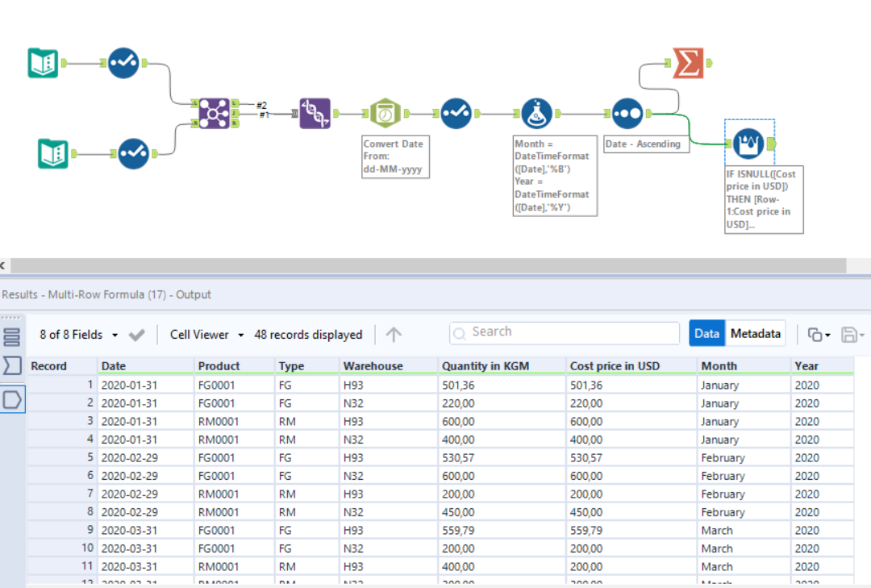Select the Multi-Row Formula crown tool
Screen dimensions: 871x588
(x=748, y=144)
